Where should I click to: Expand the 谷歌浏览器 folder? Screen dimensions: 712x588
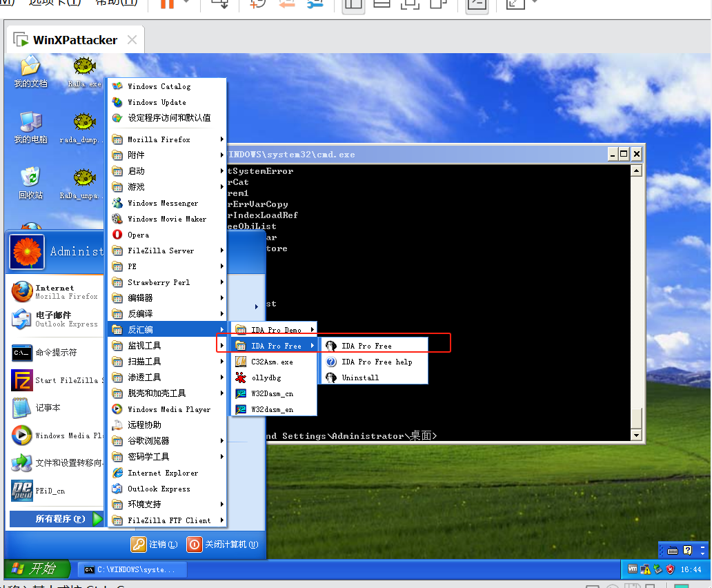click(167, 441)
